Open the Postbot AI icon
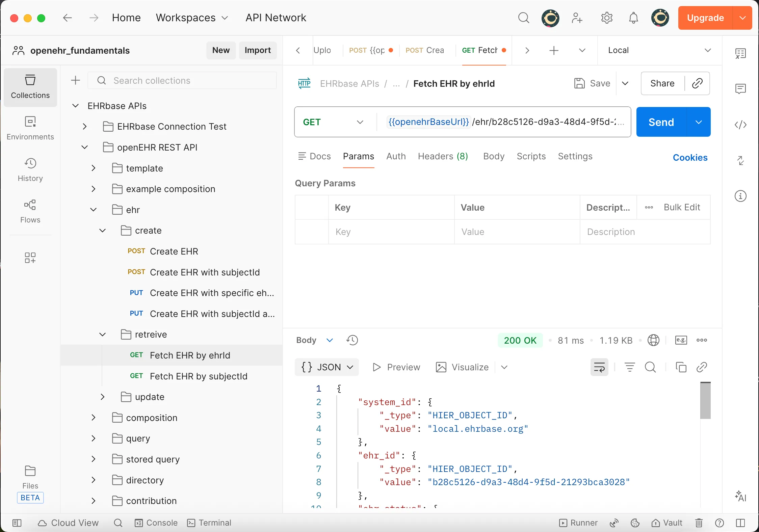Viewport: 759px width, 532px height. click(740, 496)
